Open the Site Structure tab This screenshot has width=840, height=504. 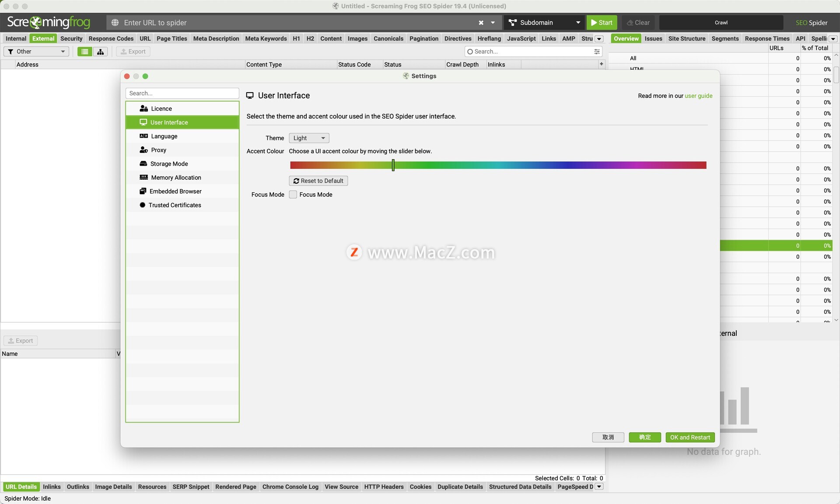[x=686, y=38]
